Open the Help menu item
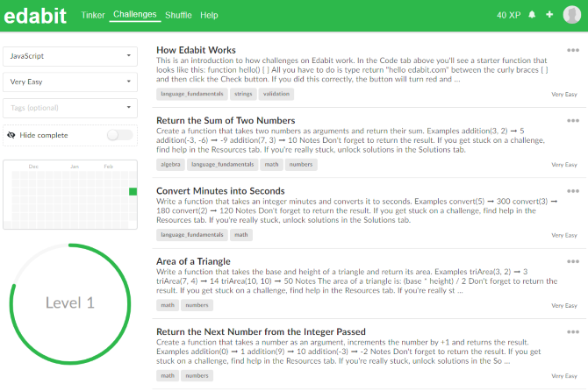The width and height of the screenshot is (588, 391). click(x=209, y=16)
